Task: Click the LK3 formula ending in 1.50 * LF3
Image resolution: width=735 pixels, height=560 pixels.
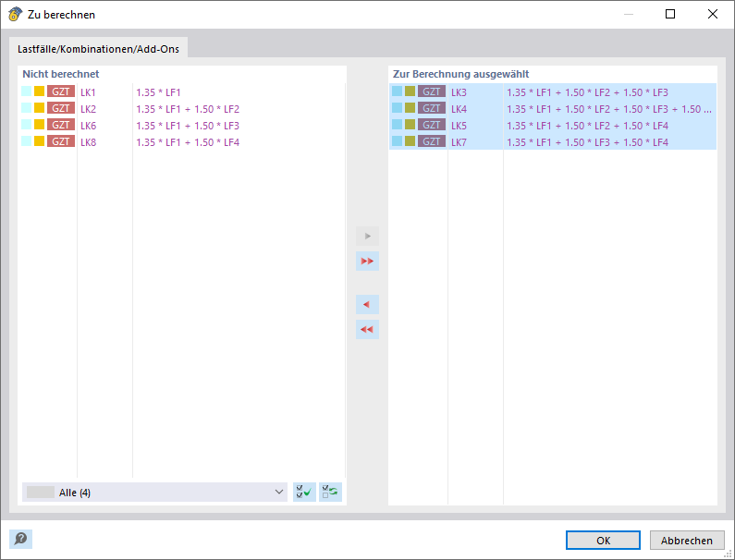Action: (x=587, y=92)
